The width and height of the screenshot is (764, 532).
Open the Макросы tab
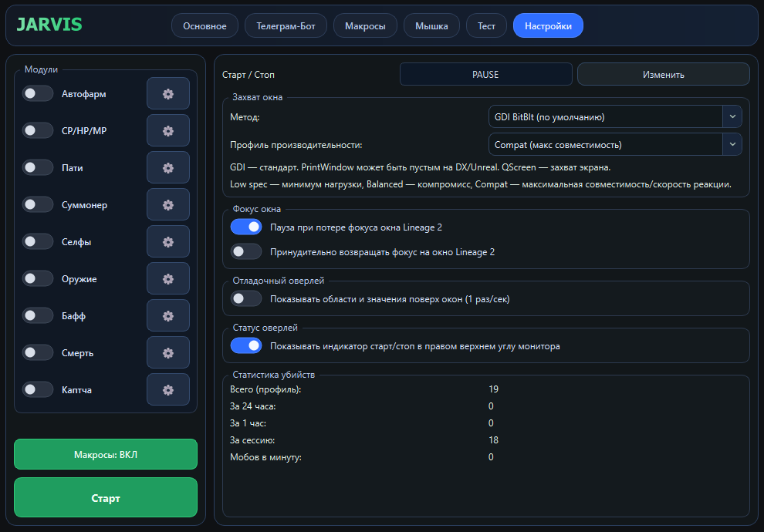click(365, 26)
